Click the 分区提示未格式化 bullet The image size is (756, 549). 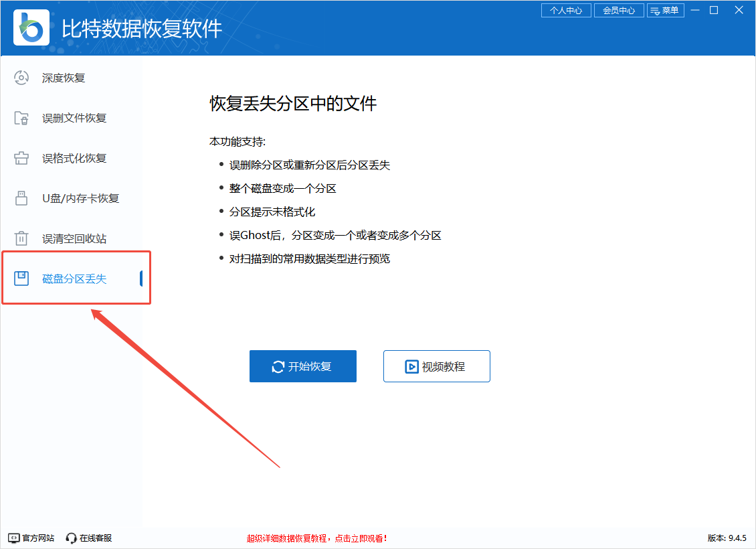(x=272, y=212)
